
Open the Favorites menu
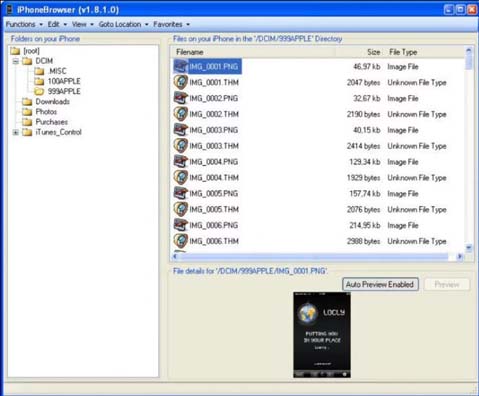[171, 24]
